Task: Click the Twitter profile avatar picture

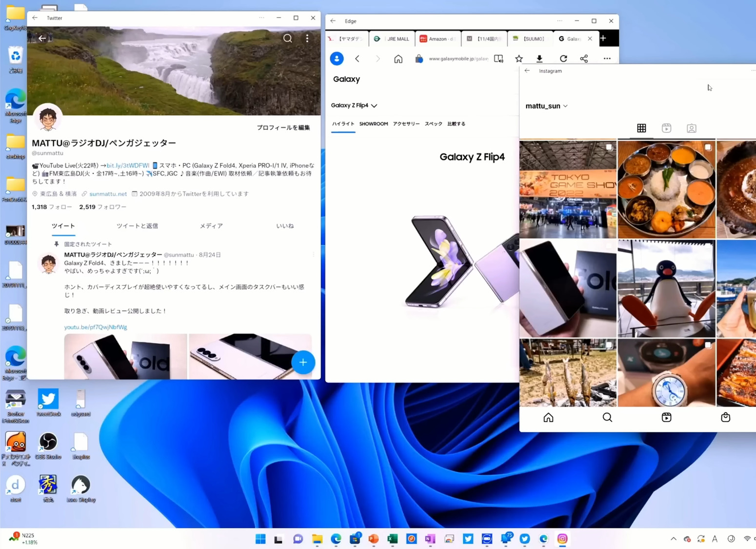Action: (x=48, y=118)
